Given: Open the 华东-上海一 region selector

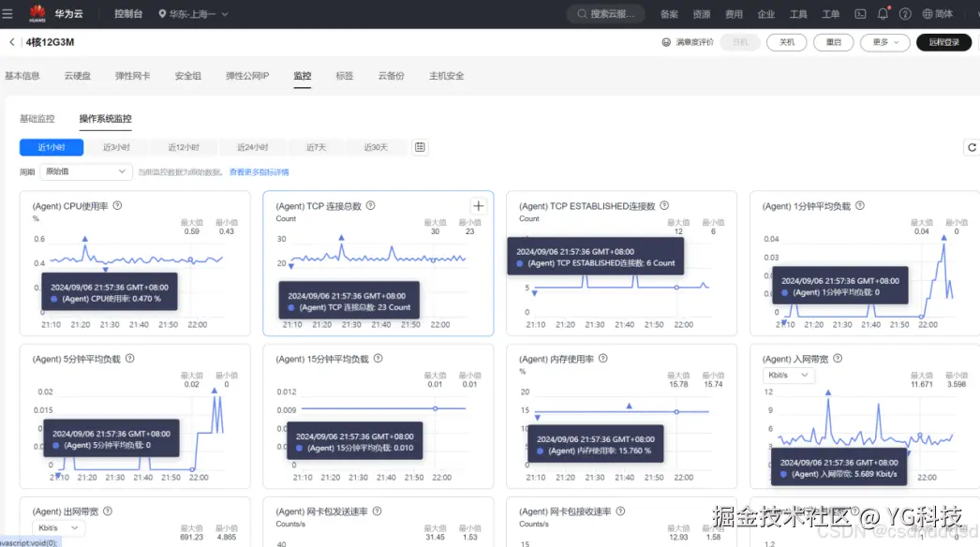Looking at the screenshot, I should (x=193, y=14).
